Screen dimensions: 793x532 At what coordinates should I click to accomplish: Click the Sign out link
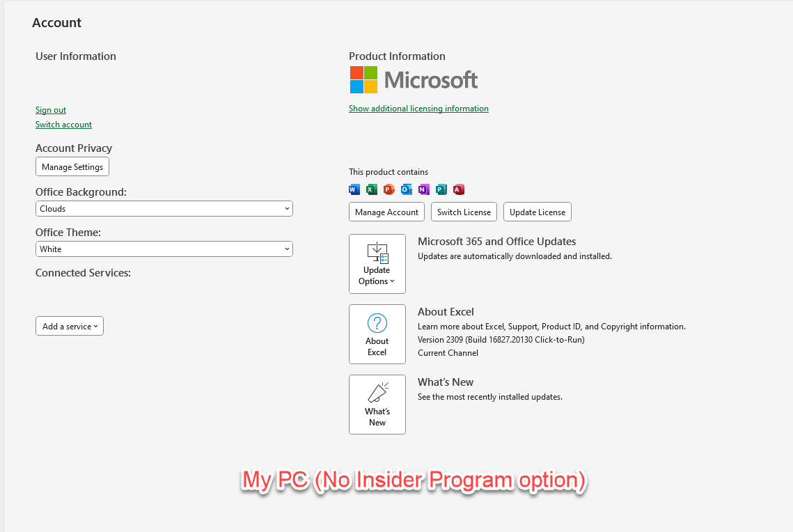(x=51, y=110)
